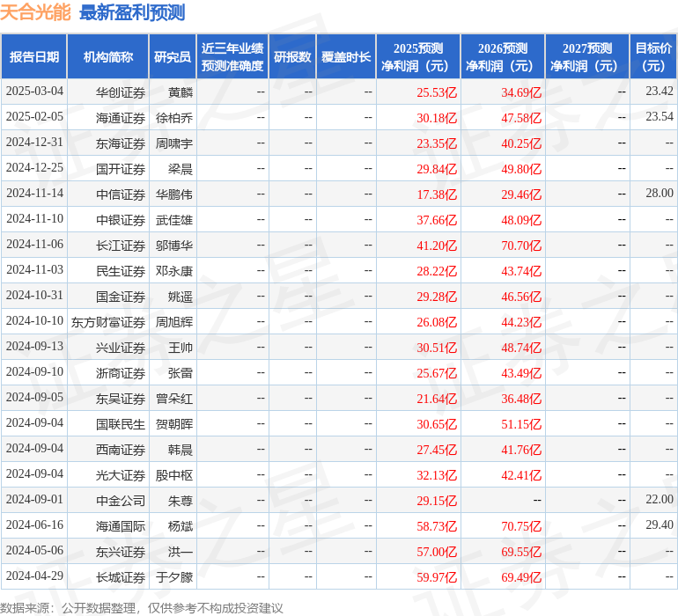Select the 近三年业绩预测准确度 column header
This screenshot has height=616, width=678.
[232, 56]
